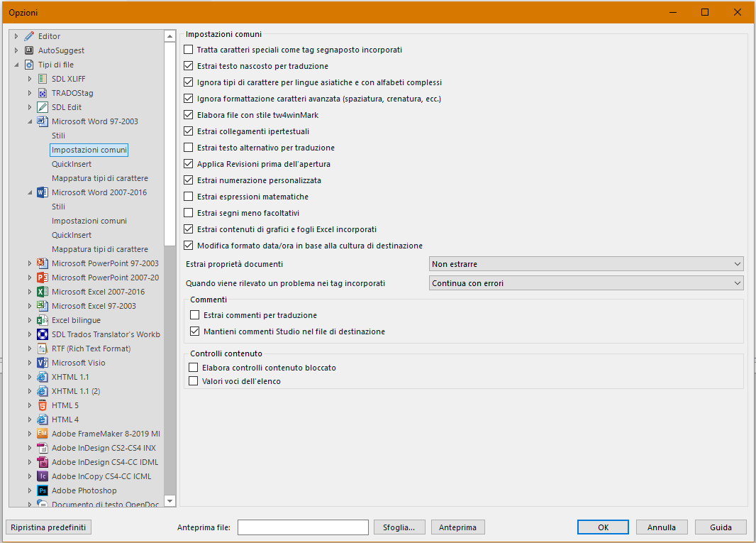Check Estrai espressioni matematiche
Image resolution: width=756 pixels, height=543 pixels.
point(189,197)
